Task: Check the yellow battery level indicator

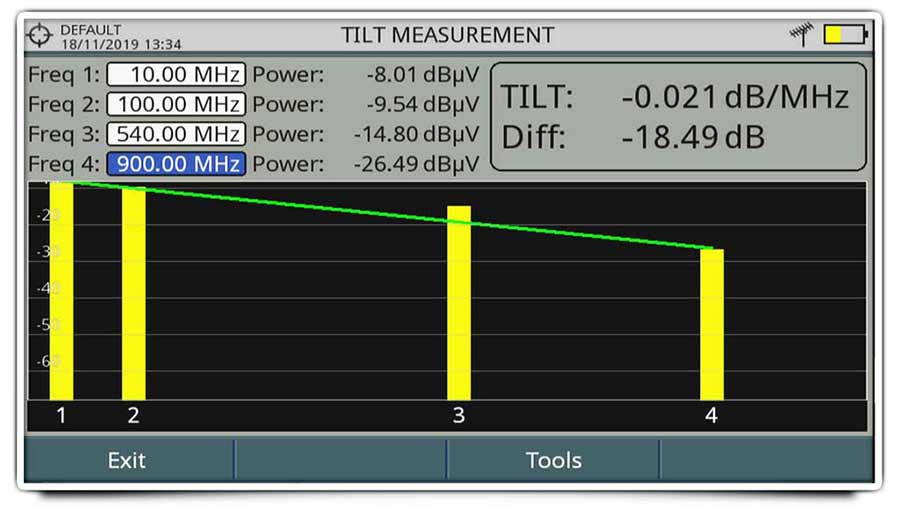Action: pos(846,35)
